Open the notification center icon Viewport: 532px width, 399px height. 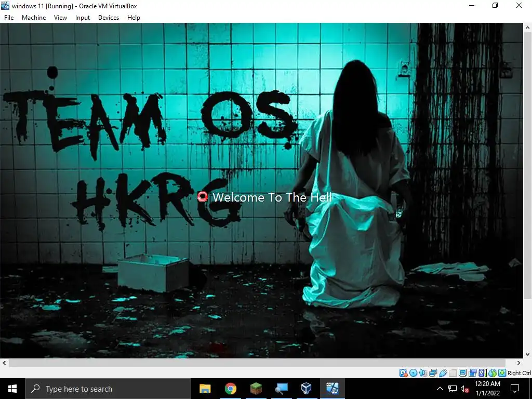pos(515,389)
